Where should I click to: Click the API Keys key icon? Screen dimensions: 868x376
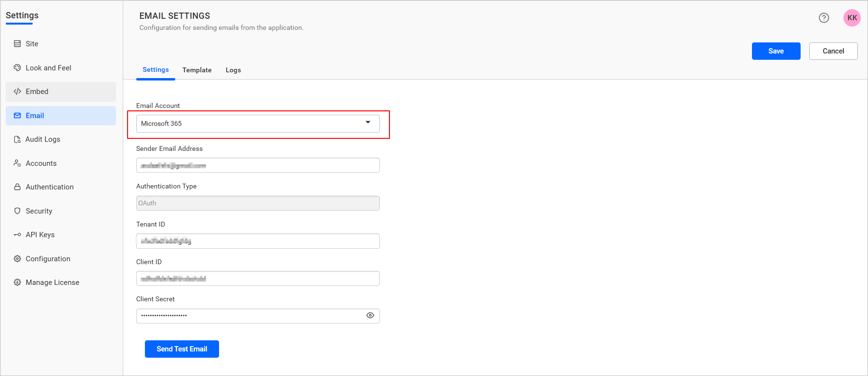pos(17,235)
